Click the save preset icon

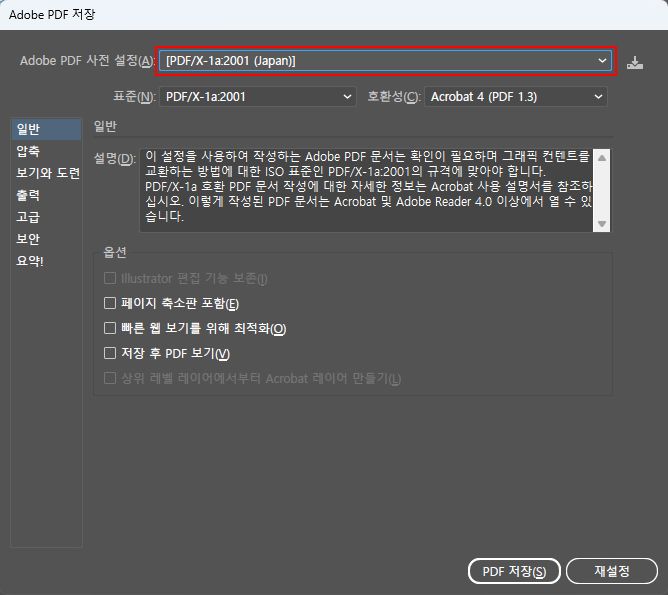coord(634,62)
